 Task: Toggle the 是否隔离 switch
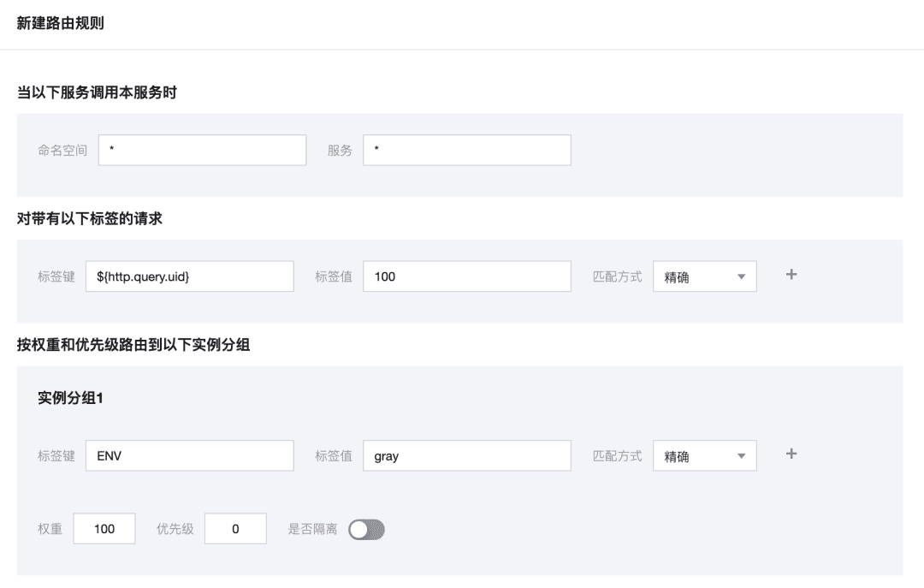point(366,530)
